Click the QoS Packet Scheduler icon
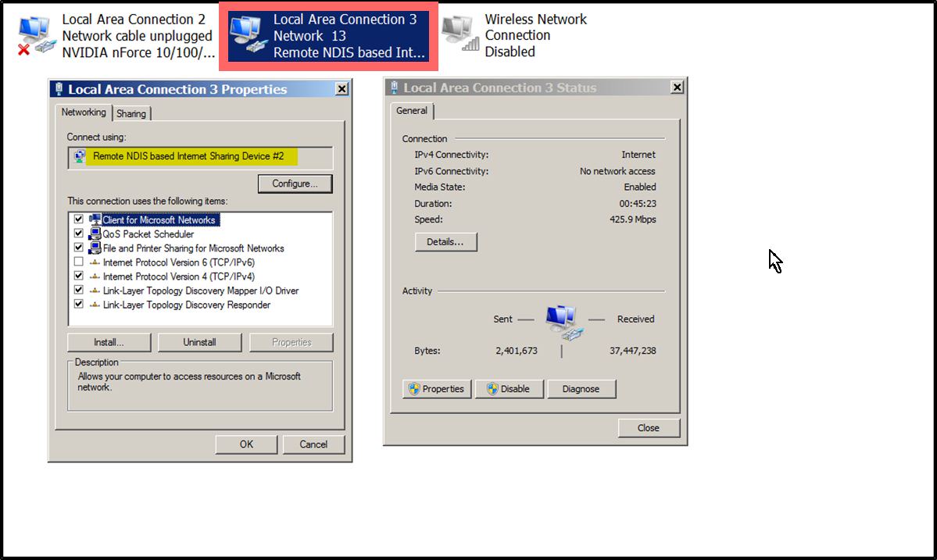 pos(95,234)
